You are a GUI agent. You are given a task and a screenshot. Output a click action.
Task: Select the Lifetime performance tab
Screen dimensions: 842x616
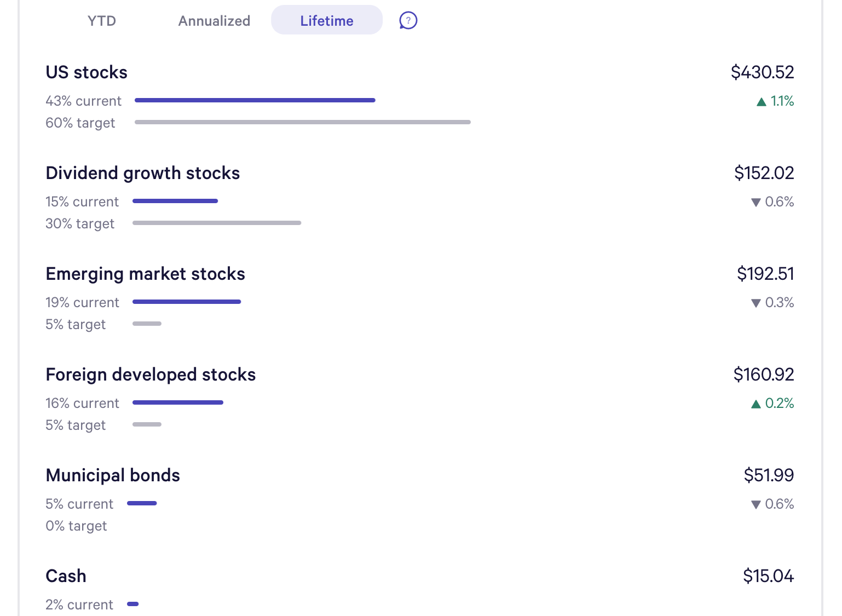pos(326,21)
